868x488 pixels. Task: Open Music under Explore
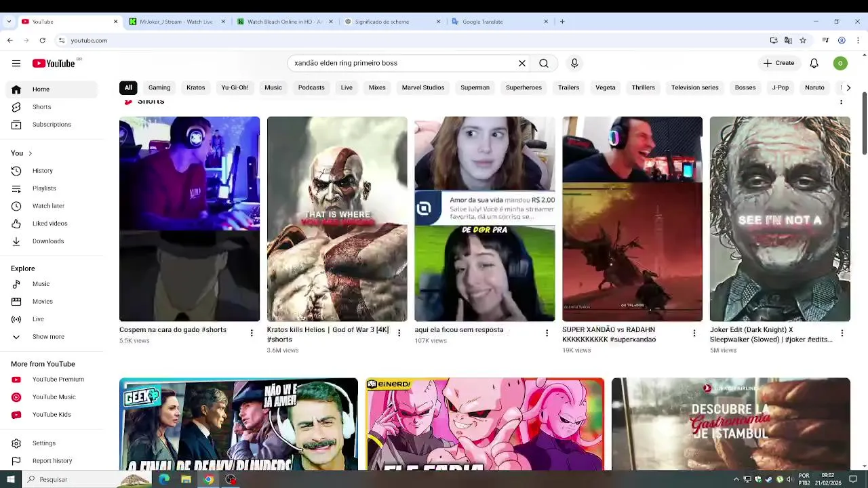[x=50, y=284]
